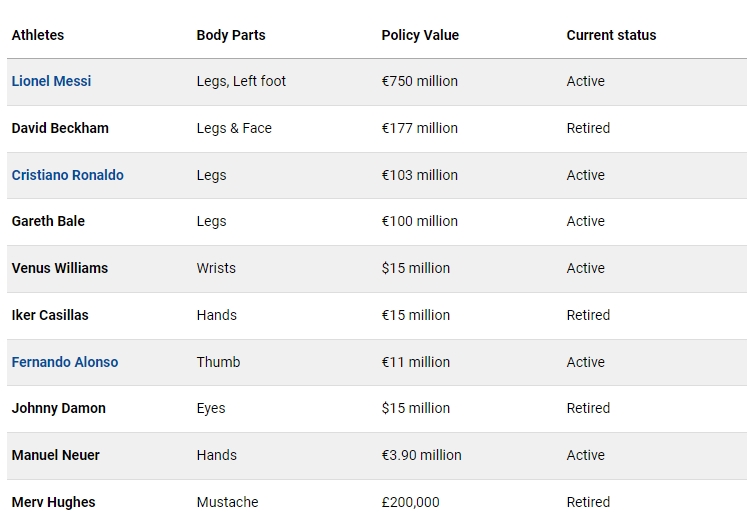Image resolution: width=748 pixels, height=523 pixels.
Task: Select the Manuel Neuer name cell
Action: 55,455
